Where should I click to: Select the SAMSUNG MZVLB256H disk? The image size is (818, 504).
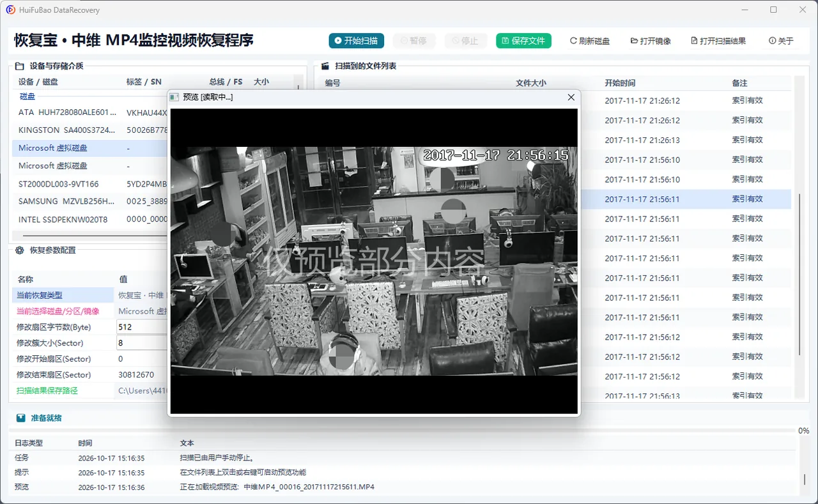point(89,202)
